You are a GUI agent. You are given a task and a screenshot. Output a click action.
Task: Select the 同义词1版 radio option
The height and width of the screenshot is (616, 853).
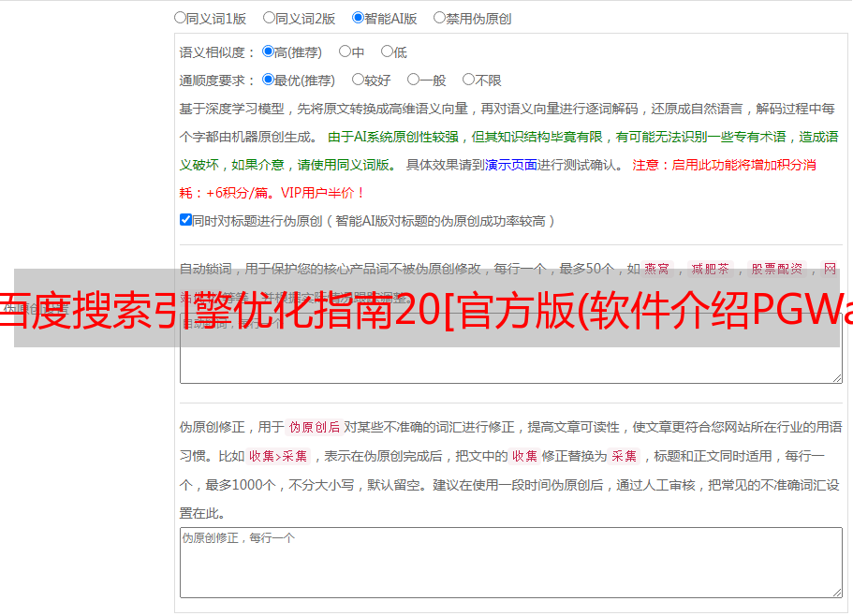tap(180, 18)
